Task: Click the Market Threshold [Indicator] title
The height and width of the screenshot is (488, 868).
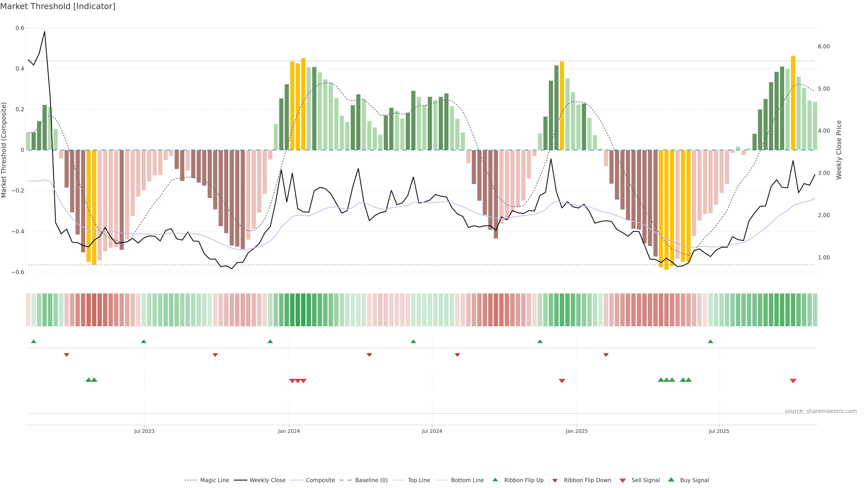Action: point(58,6)
